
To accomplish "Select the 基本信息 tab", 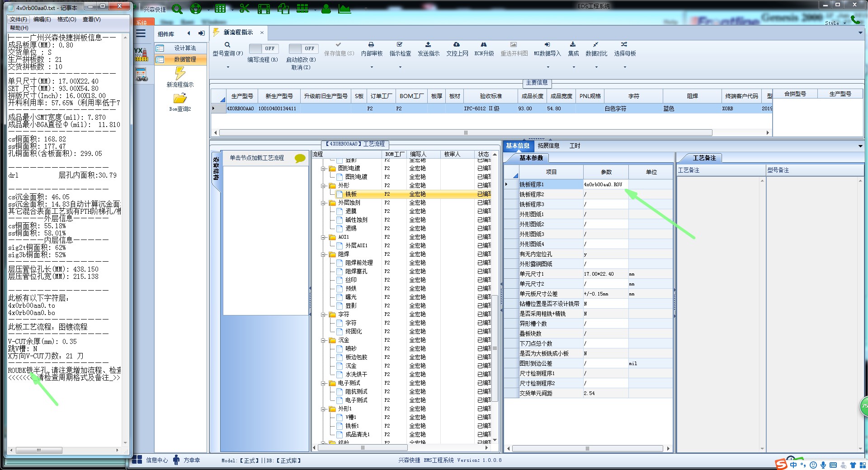I will pos(518,146).
